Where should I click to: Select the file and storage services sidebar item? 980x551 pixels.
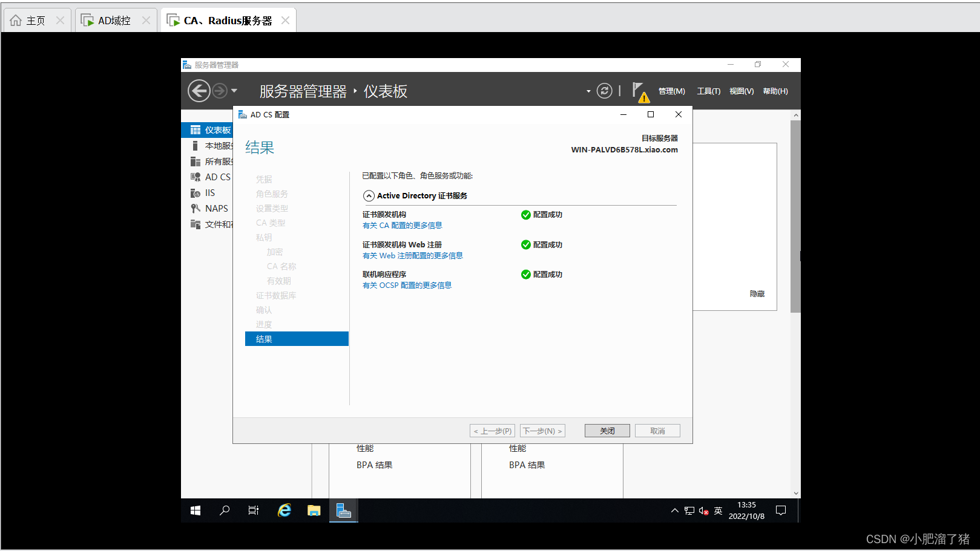(208, 224)
